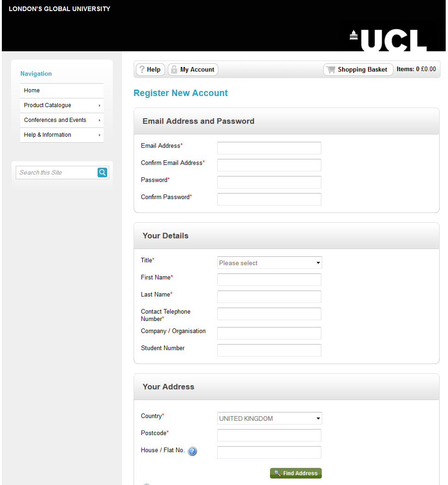Screen dimensions: 448x485
Task: Click the Contact Telephone Number field
Action: coord(269,314)
